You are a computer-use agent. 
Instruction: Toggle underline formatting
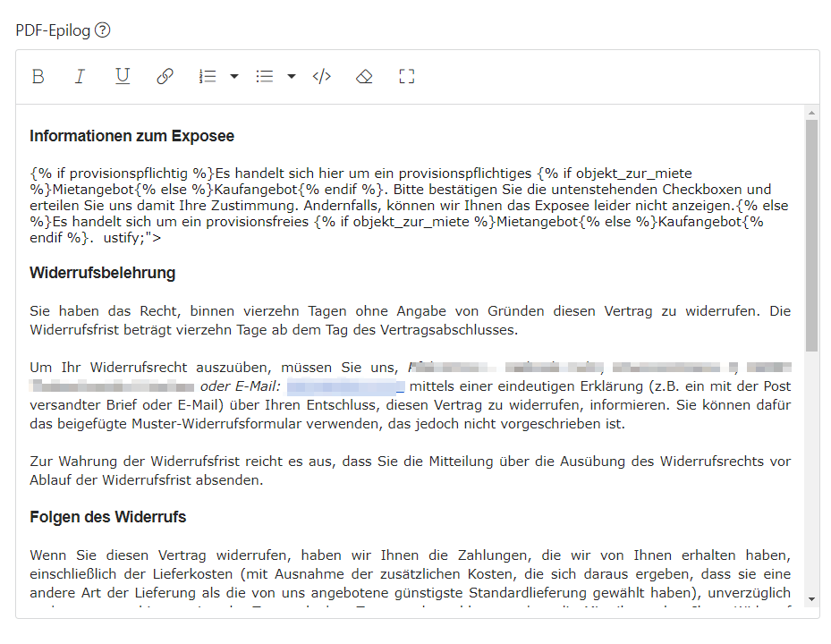pyautogui.click(x=123, y=77)
